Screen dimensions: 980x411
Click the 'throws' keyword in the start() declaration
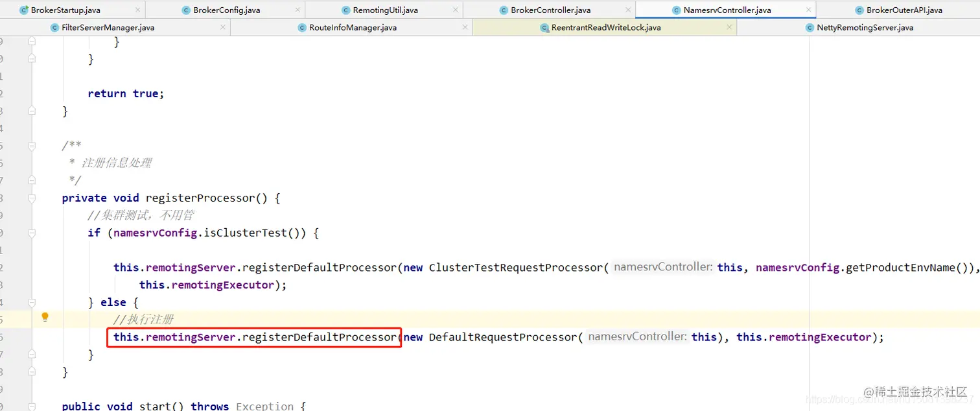tap(210, 406)
